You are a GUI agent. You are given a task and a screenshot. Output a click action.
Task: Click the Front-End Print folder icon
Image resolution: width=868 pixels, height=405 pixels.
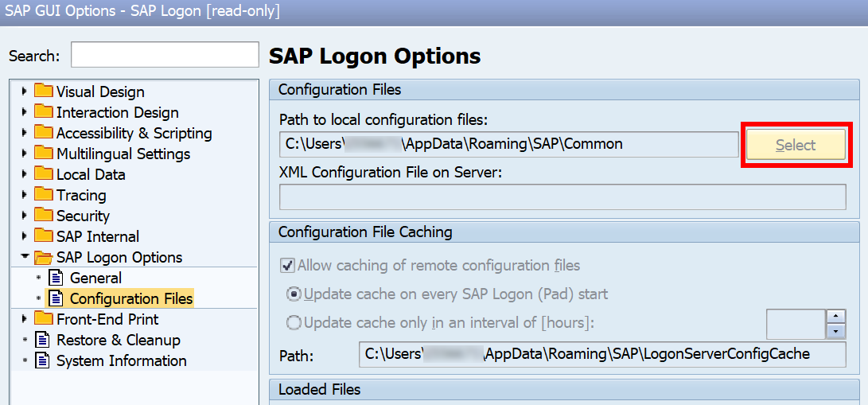(x=43, y=319)
